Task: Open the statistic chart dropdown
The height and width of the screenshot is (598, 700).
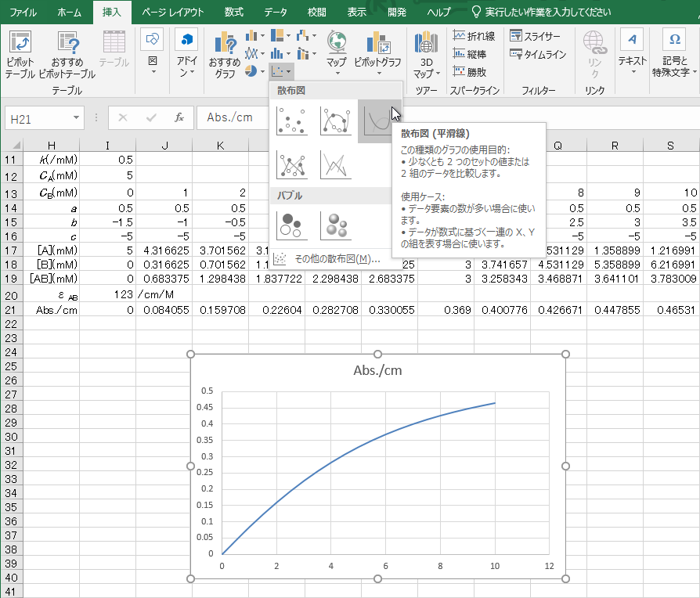Action: [281, 54]
